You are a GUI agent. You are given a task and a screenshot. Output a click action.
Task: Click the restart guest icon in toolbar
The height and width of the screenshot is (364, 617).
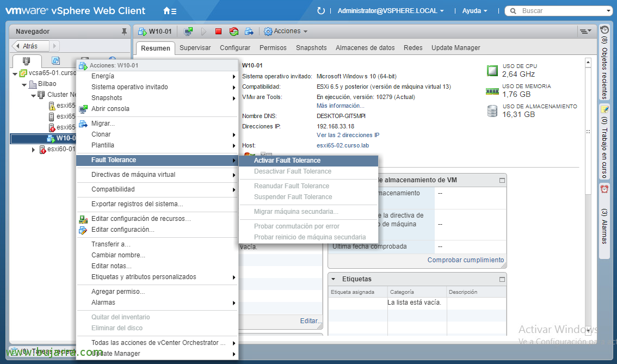[234, 32]
